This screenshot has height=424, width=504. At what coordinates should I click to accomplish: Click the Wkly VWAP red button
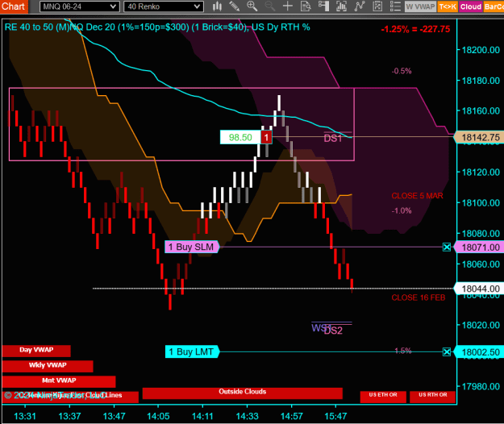click(48, 366)
